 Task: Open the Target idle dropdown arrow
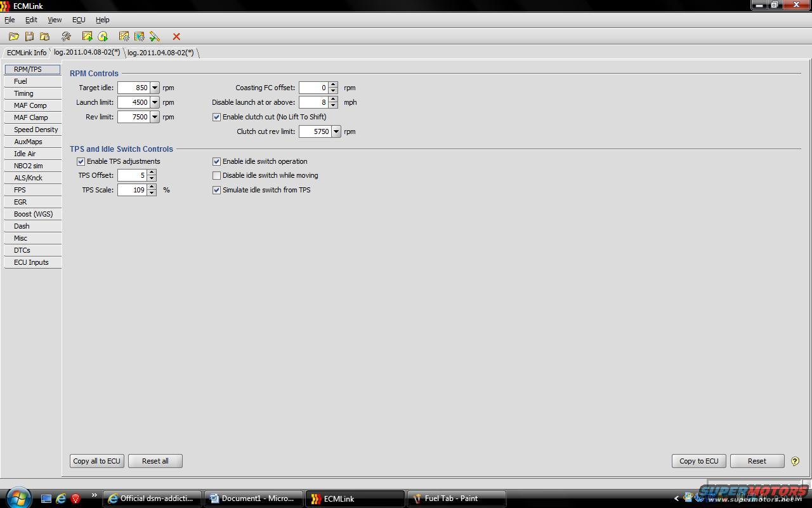point(154,88)
